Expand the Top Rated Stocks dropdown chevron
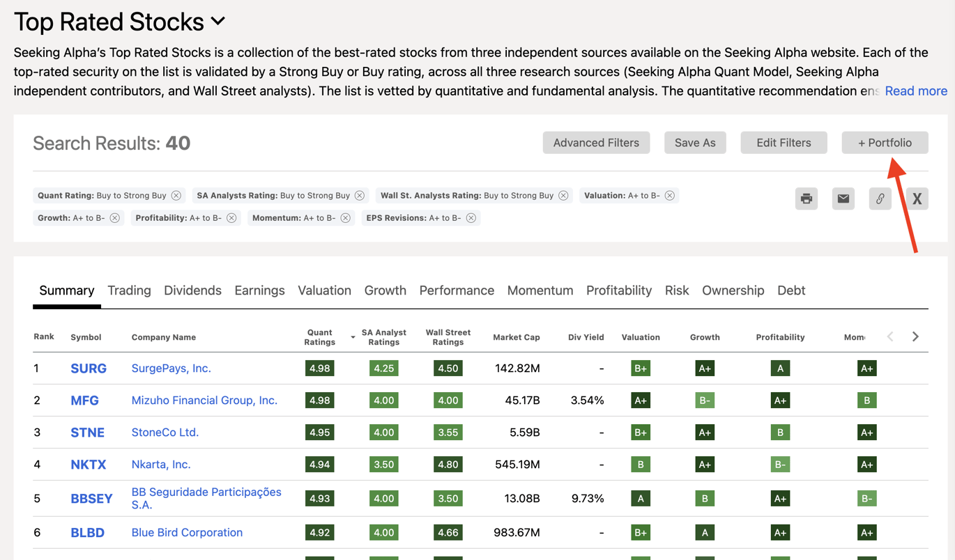Viewport: 955px width, 560px height. (217, 22)
